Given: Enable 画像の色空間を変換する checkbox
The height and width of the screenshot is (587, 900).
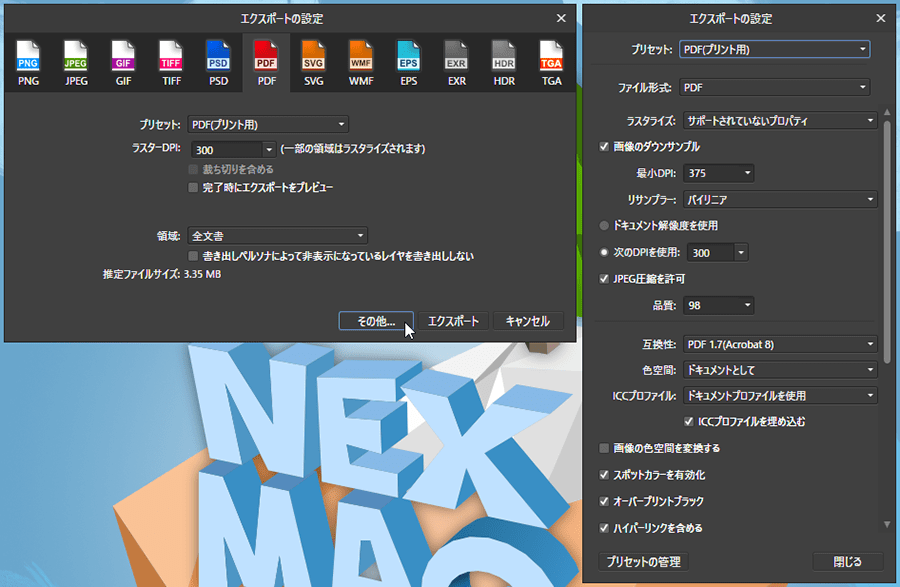Looking at the screenshot, I should tap(604, 448).
